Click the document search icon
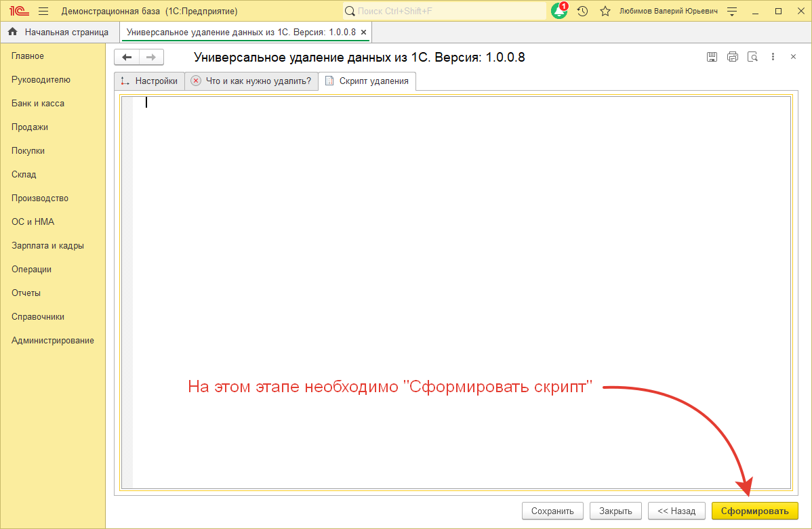The width and height of the screenshot is (812, 529). (753, 57)
